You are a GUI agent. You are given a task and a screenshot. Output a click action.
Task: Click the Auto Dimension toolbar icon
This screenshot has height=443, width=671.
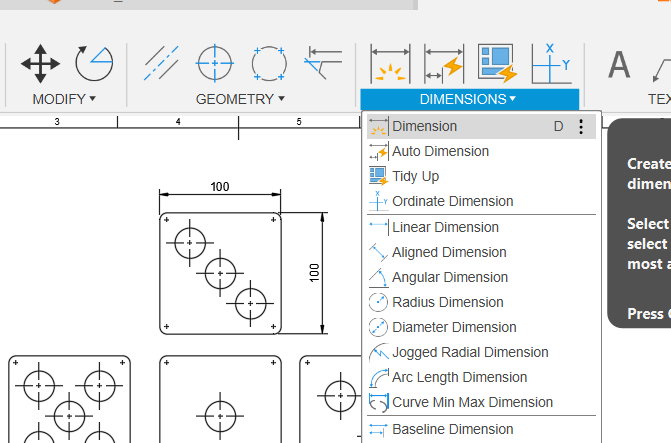[x=444, y=63]
